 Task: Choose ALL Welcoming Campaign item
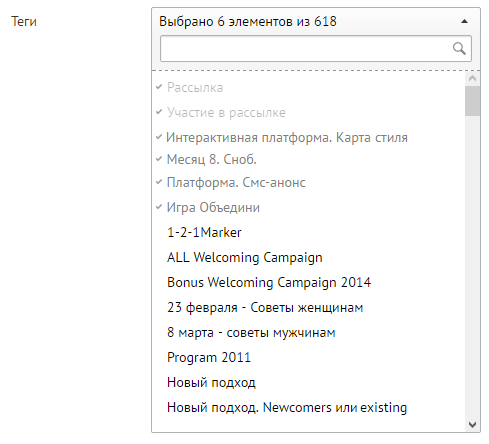pos(245,257)
